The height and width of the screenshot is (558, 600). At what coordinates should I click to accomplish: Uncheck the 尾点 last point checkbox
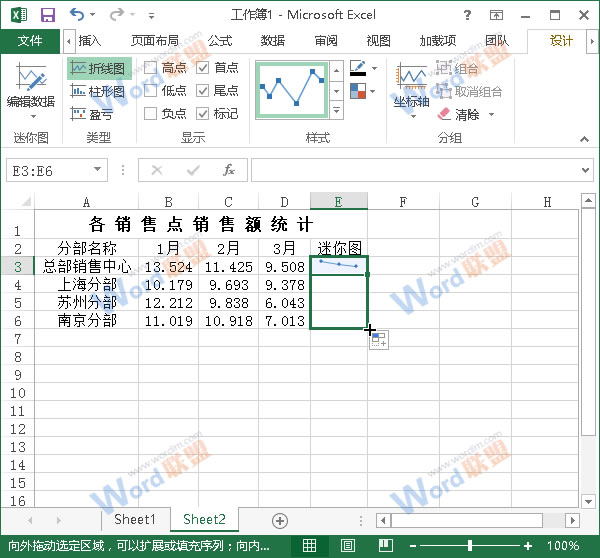click(202, 91)
